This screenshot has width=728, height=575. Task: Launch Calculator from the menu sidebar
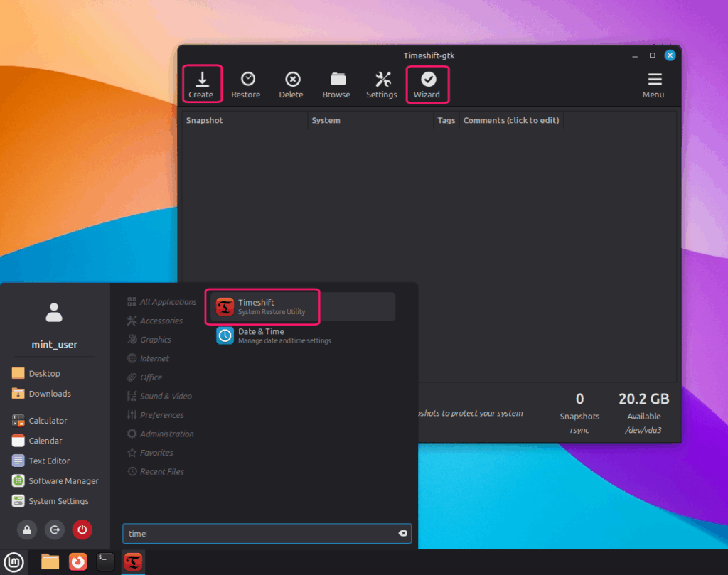[x=40, y=421]
